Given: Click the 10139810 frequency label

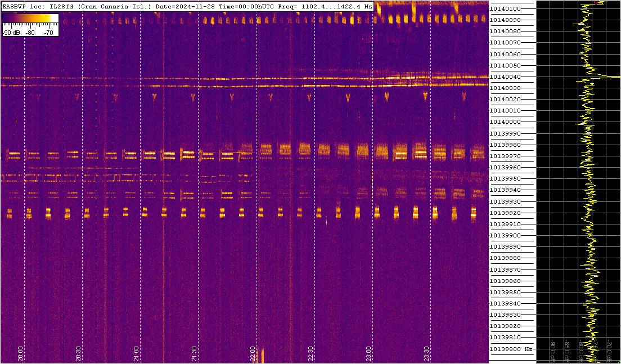Looking at the screenshot, I should 505,338.
